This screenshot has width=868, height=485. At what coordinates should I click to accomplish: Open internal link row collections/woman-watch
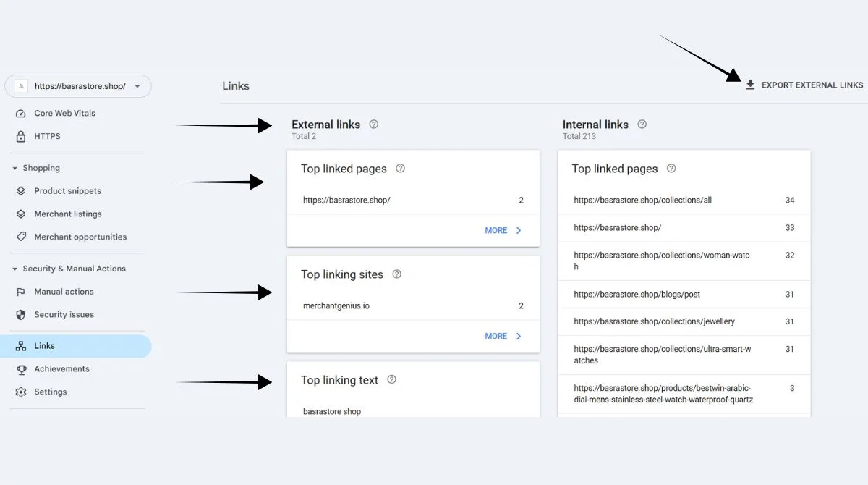684,261
